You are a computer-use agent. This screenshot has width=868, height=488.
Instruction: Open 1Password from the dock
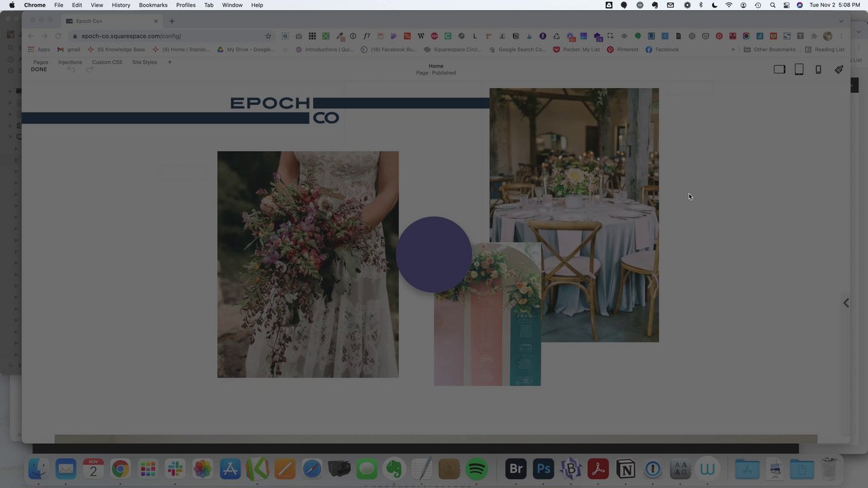[653, 469]
